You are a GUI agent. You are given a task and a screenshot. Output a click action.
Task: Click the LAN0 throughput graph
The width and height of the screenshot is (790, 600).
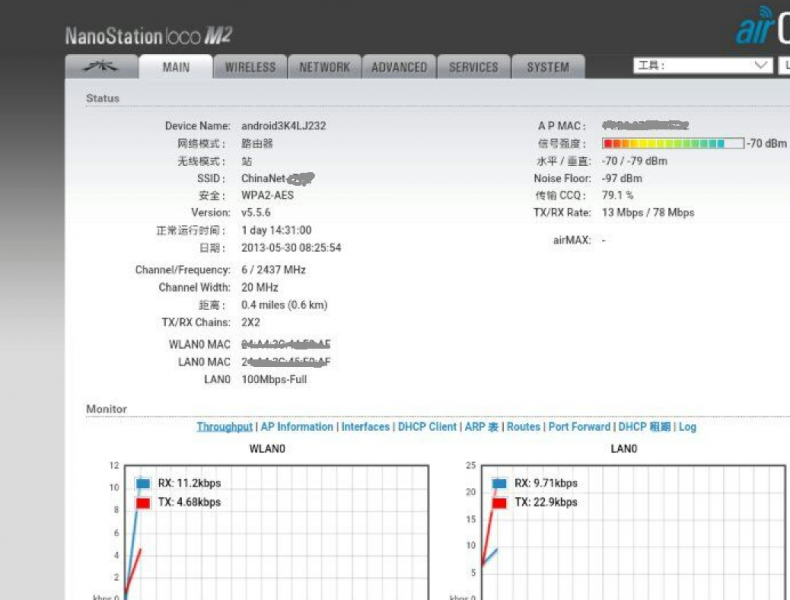(633, 532)
